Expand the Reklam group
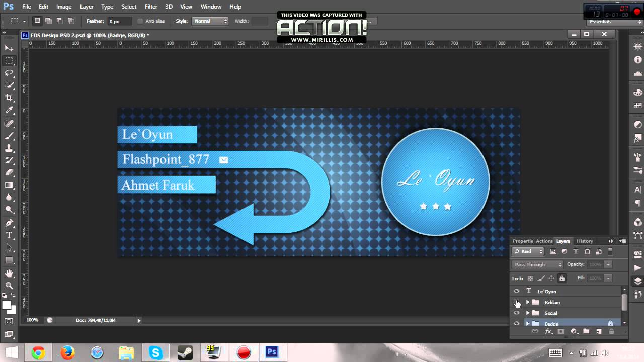Image resolution: width=644 pixels, height=362 pixels. click(x=528, y=302)
